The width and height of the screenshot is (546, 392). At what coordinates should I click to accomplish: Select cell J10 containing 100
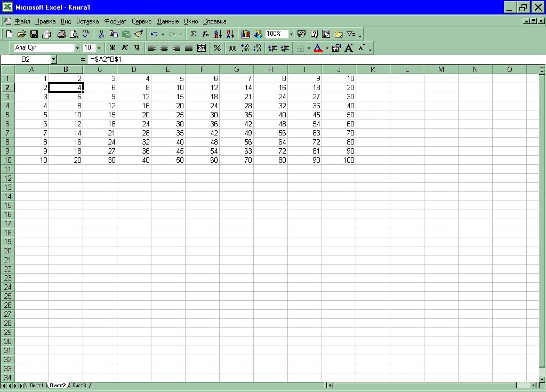339,161
